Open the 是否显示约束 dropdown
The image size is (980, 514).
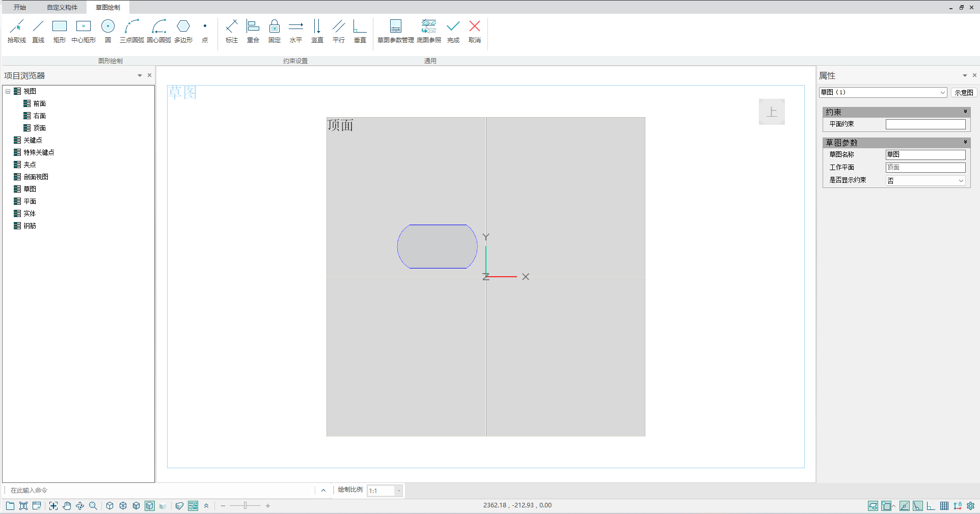961,180
